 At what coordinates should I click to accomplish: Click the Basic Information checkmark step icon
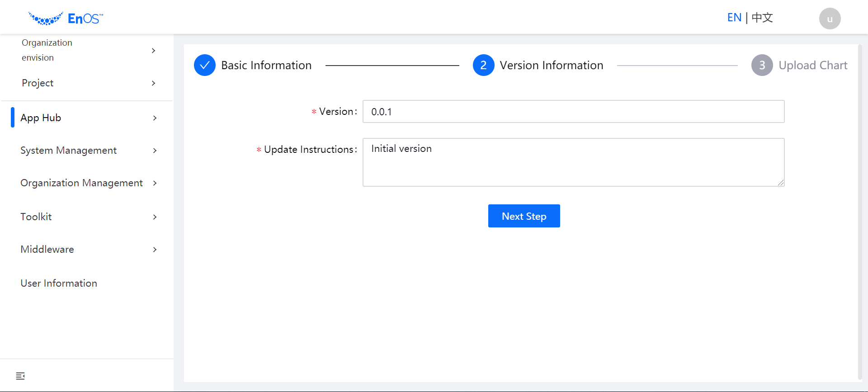tap(205, 65)
